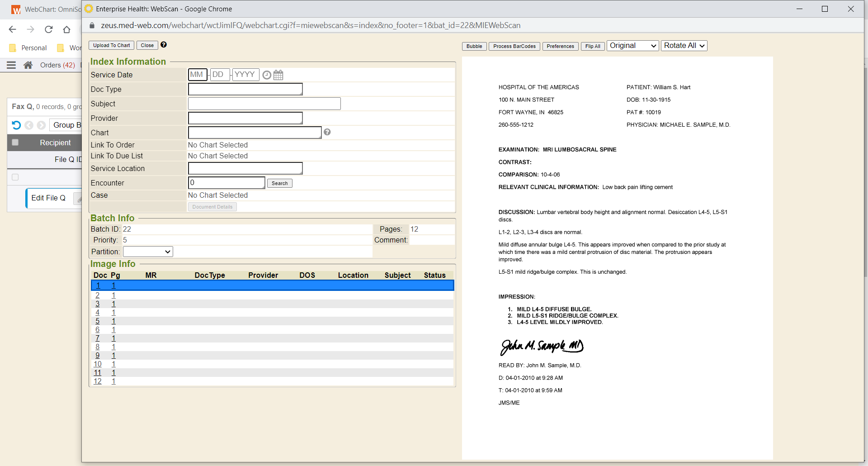Click the browser address bar URL

[x=311, y=25]
